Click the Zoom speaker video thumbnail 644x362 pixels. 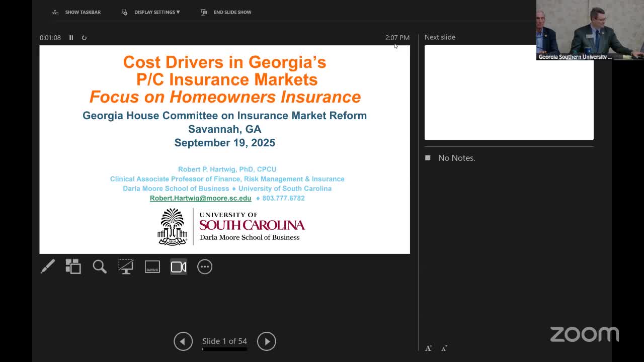point(590,30)
